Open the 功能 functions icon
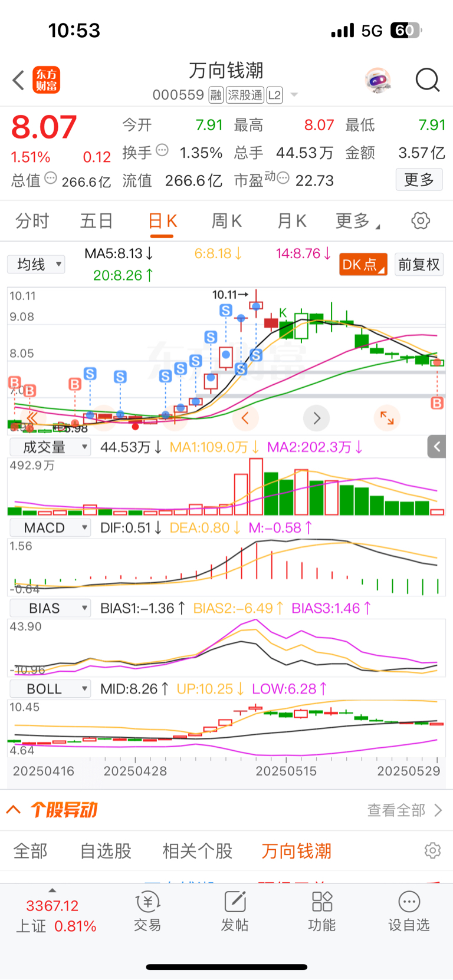 pos(322,911)
